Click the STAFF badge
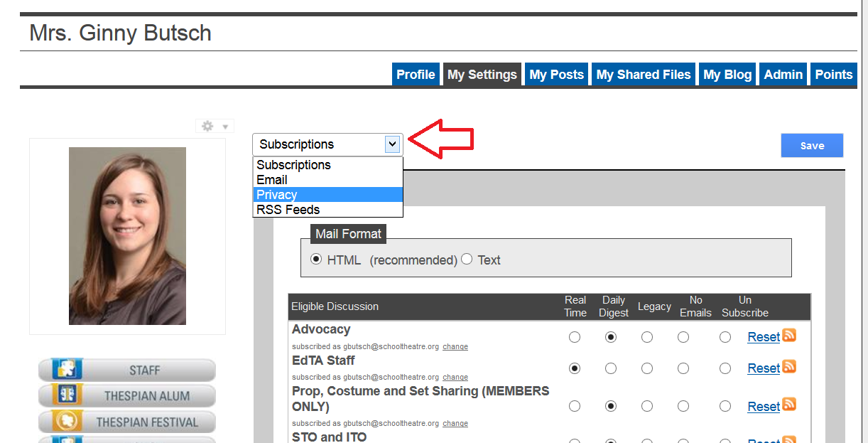 point(127,370)
